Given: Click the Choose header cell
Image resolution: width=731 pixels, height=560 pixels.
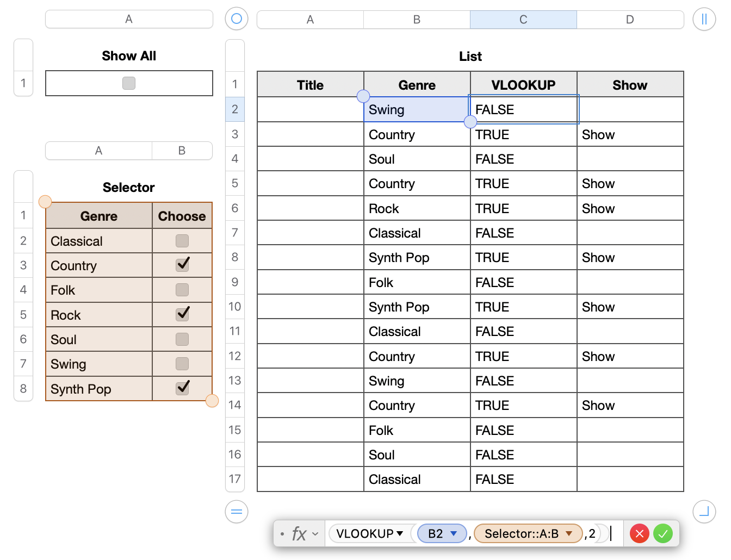Looking at the screenshot, I should tap(182, 216).
